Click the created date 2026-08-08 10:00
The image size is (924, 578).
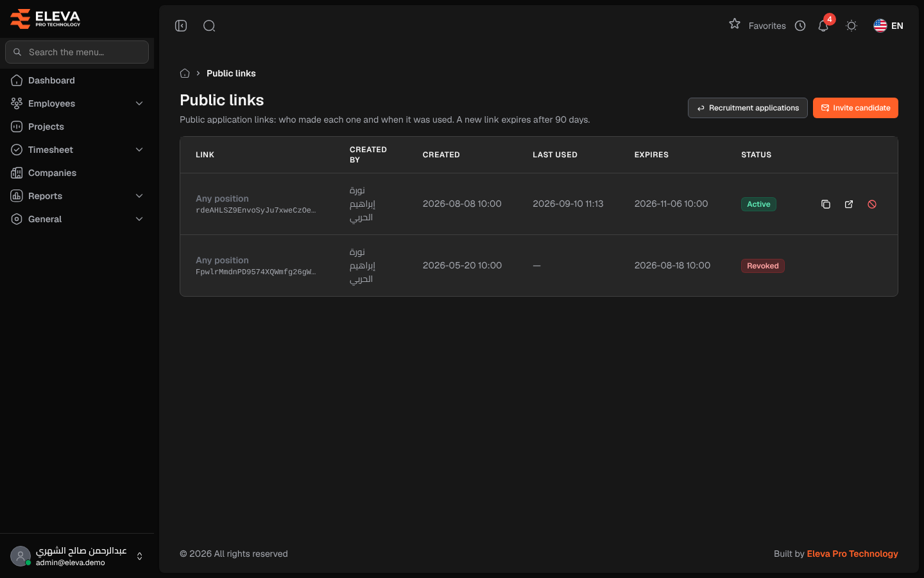[x=462, y=204]
